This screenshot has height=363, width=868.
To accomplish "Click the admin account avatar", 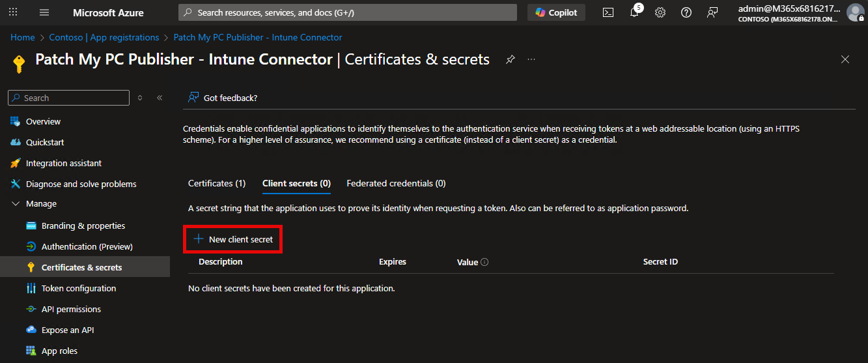I will pyautogui.click(x=855, y=12).
